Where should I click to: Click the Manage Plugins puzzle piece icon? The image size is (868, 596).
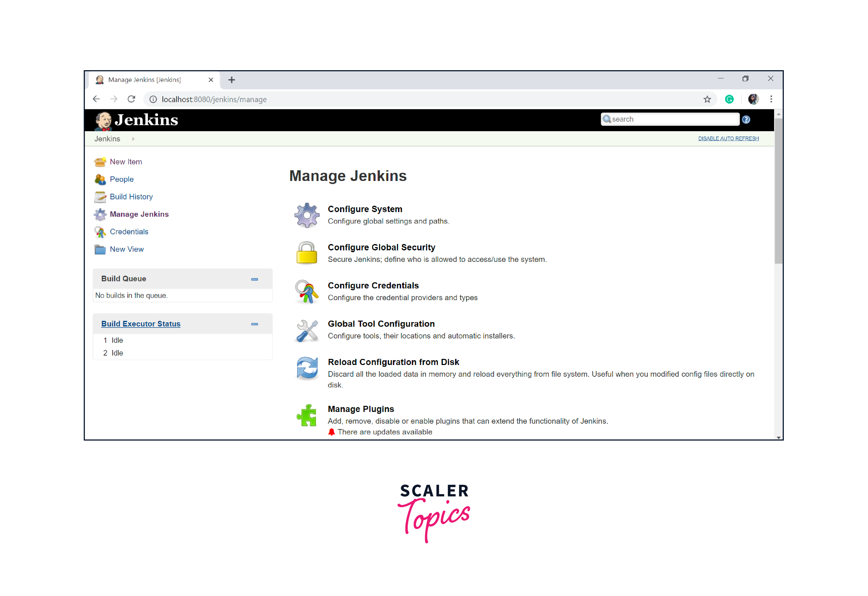(x=307, y=415)
